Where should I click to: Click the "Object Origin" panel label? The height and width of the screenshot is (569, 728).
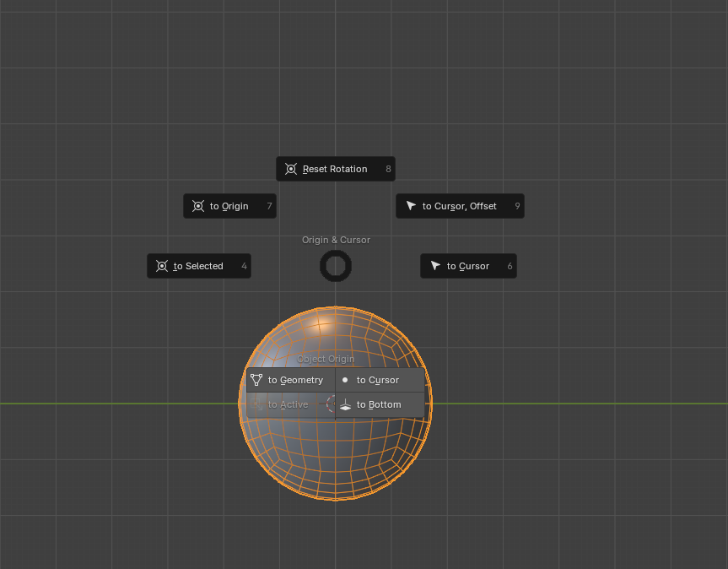[326, 359]
